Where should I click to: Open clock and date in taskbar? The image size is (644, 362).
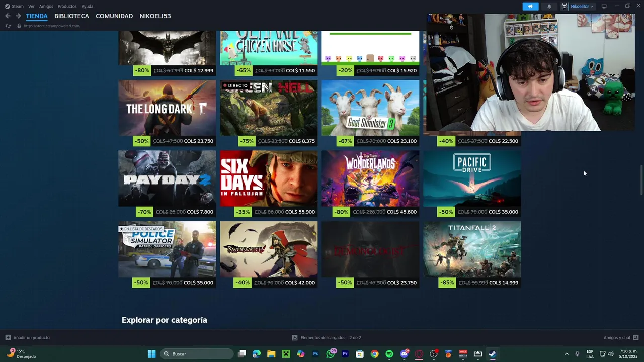(629, 354)
